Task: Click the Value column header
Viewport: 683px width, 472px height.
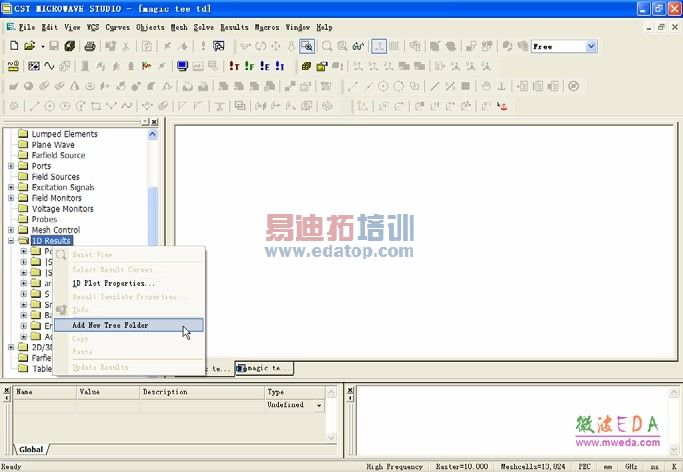Action: [108, 392]
